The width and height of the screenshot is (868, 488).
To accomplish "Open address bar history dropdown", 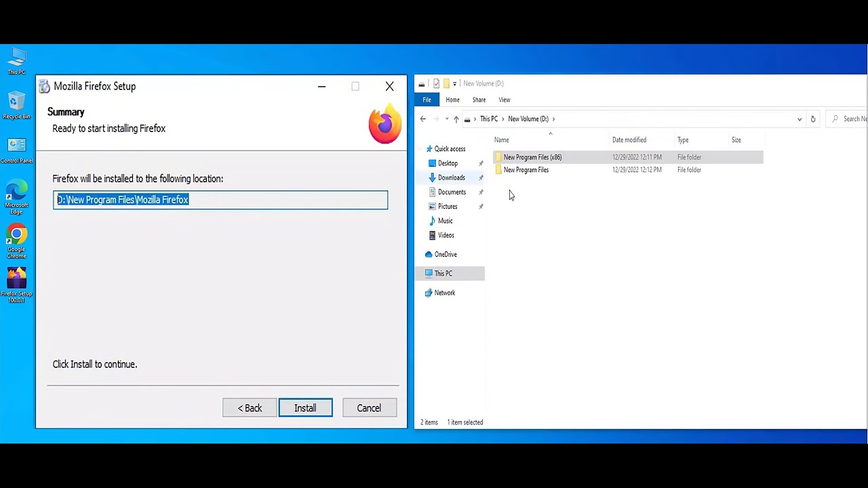I will [x=800, y=119].
